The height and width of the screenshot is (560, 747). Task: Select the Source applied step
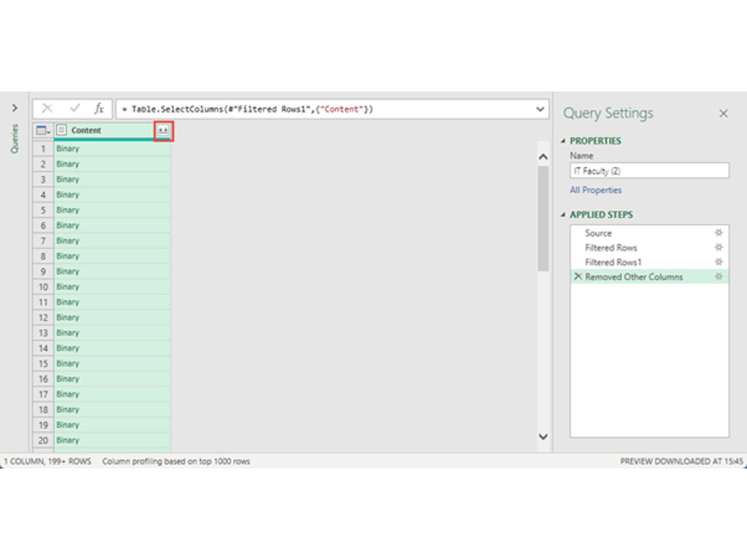(598, 233)
